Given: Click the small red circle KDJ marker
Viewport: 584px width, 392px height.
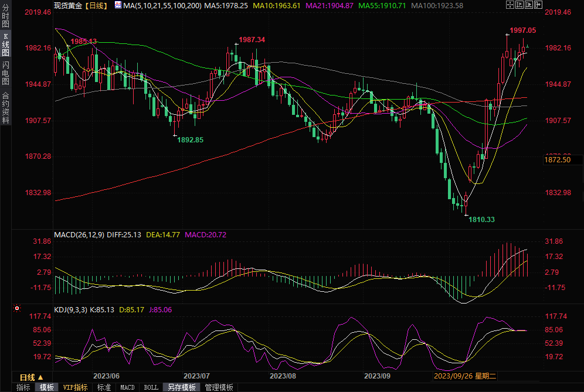Looking at the screenshot, I should [x=17, y=308].
